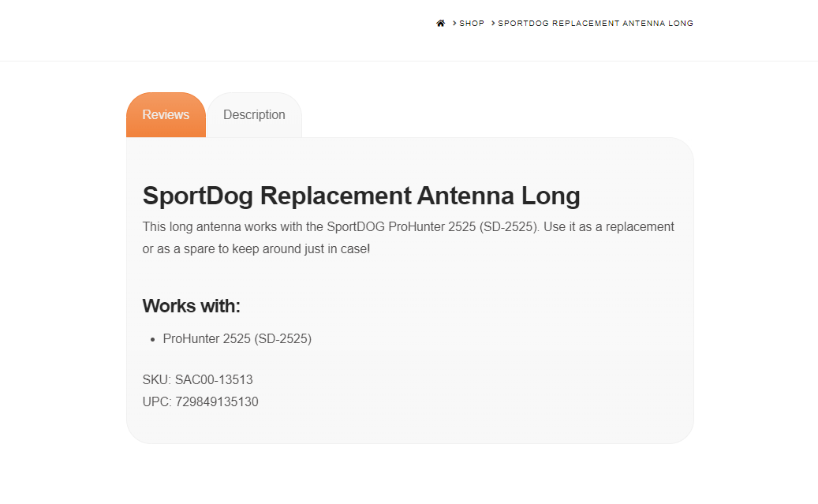Screen dimensions: 818x504
Task: Click the bullet before ProHunter 2525
Action: pyautogui.click(x=153, y=339)
